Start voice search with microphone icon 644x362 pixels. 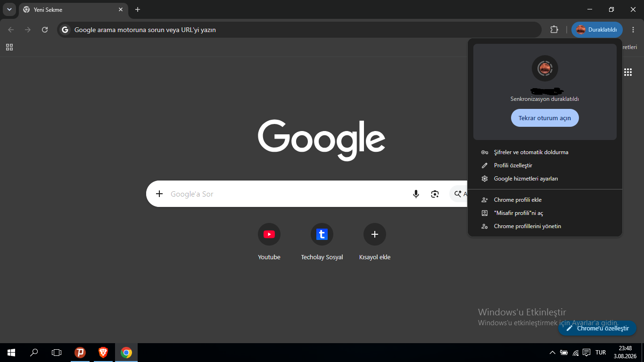[x=416, y=194]
